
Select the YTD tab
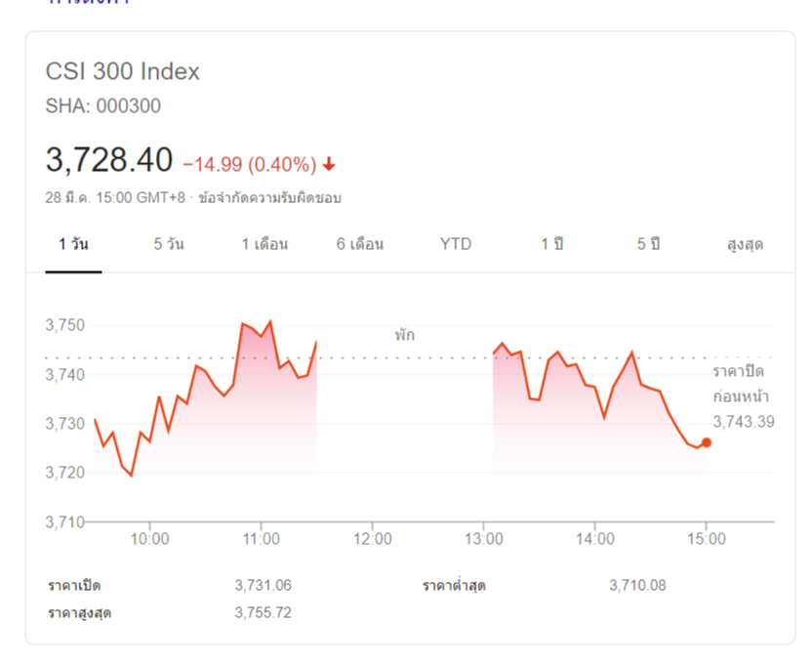(x=456, y=244)
